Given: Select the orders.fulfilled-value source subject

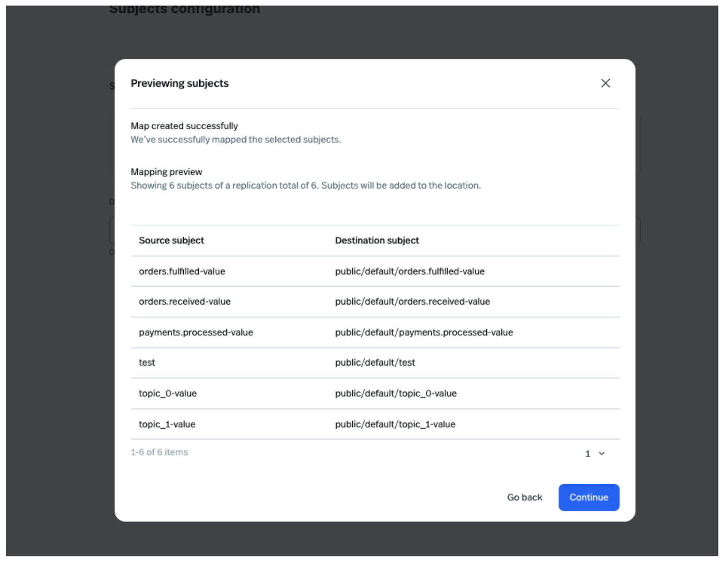Looking at the screenshot, I should click(182, 271).
